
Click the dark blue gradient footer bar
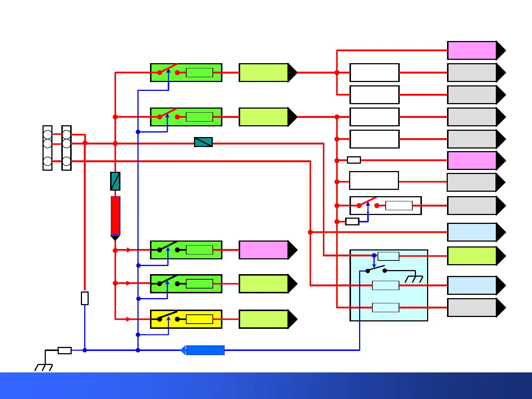[x=266, y=386]
